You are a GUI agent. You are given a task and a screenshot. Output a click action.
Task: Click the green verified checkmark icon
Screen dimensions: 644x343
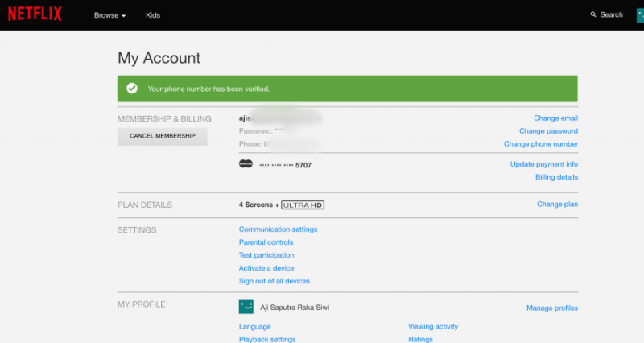132,88
